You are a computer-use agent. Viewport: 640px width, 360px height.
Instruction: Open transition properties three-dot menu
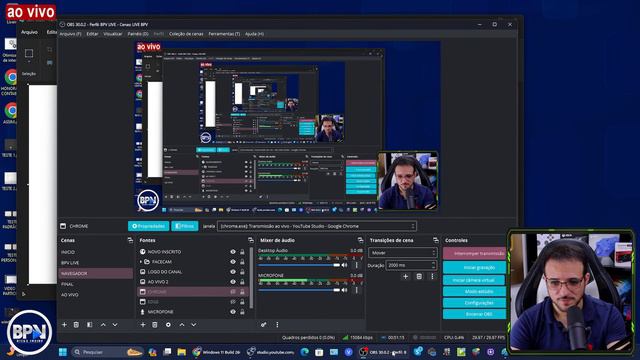tap(432, 277)
